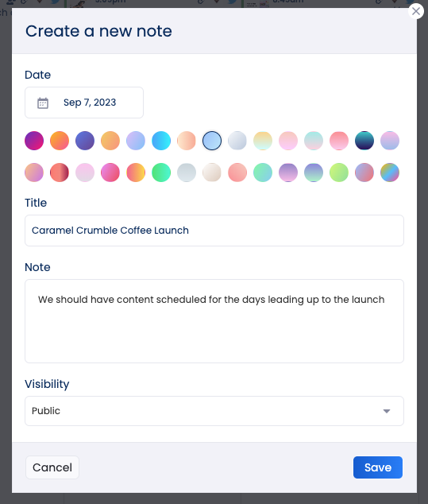Close the dialog with the X icon
Viewport: 428px width, 504px height.
coord(416,11)
